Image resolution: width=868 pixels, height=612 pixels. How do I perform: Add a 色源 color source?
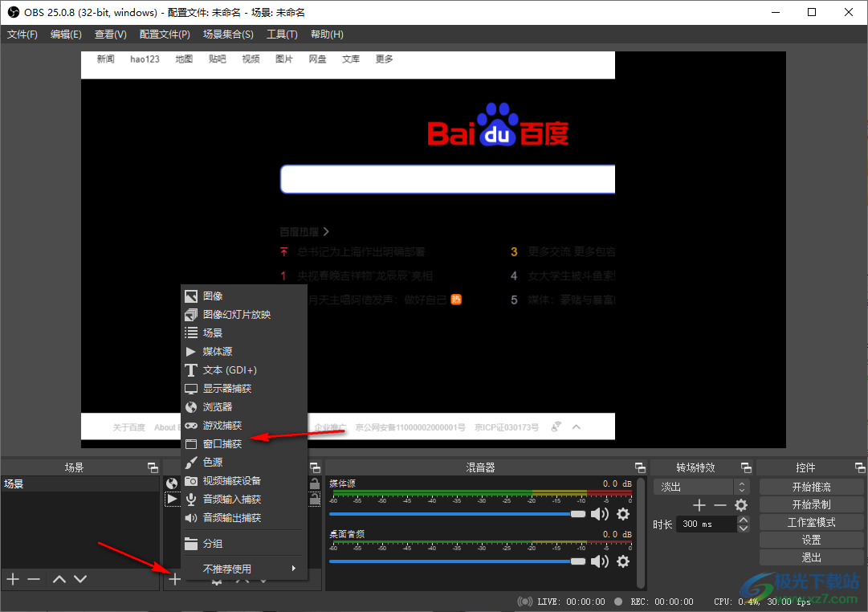tap(244, 463)
